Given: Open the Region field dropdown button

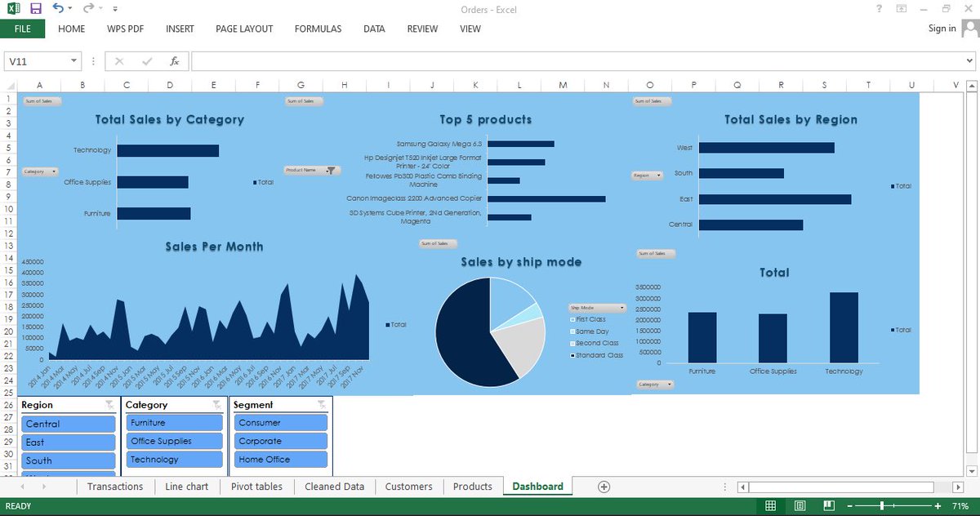Looking at the screenshot, I should coord(647,175).
